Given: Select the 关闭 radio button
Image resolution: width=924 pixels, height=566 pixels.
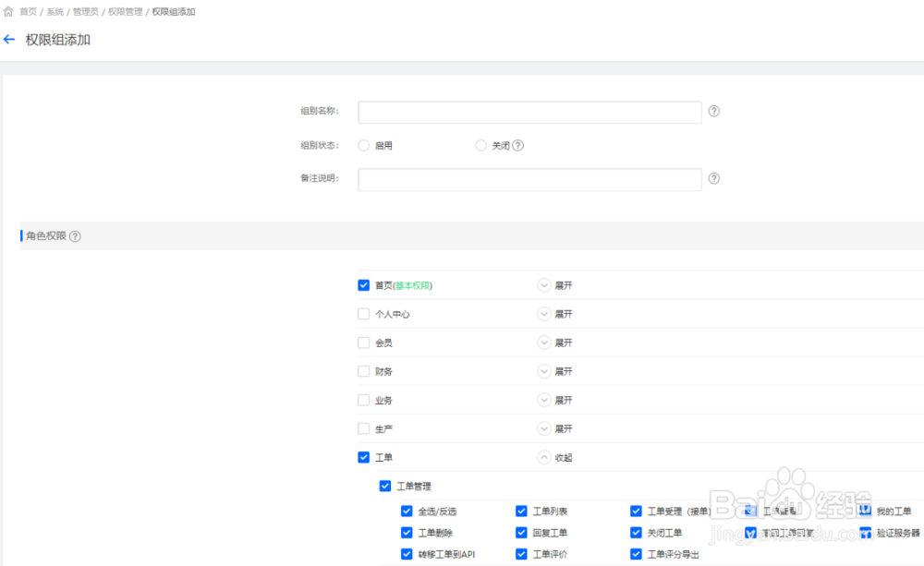Looking at the screenshot, I should pyautogui.click(x=480, y=145).
